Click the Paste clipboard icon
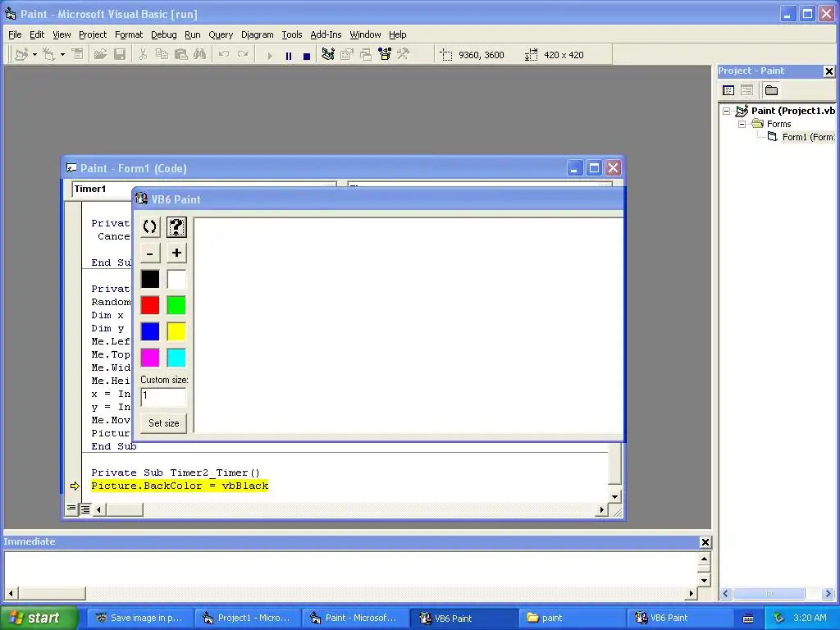The height and width of the screenshot is (630, 840). click(x=181, y=55)
